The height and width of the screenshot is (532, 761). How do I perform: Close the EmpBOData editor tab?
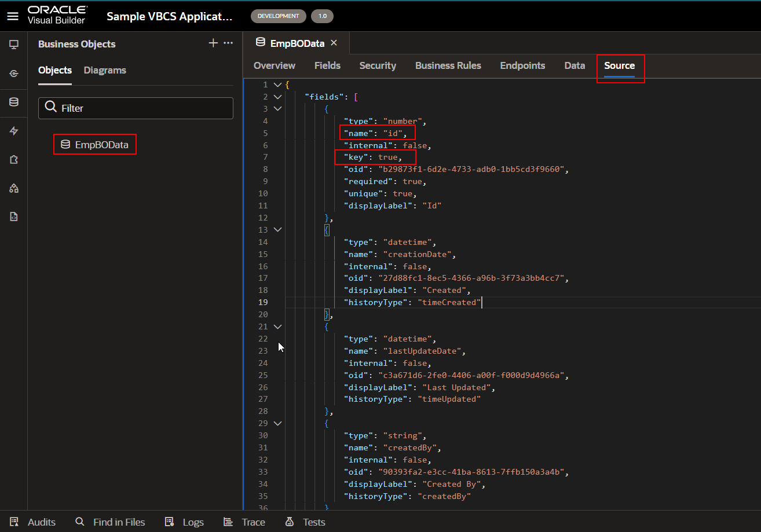[334, 43]
